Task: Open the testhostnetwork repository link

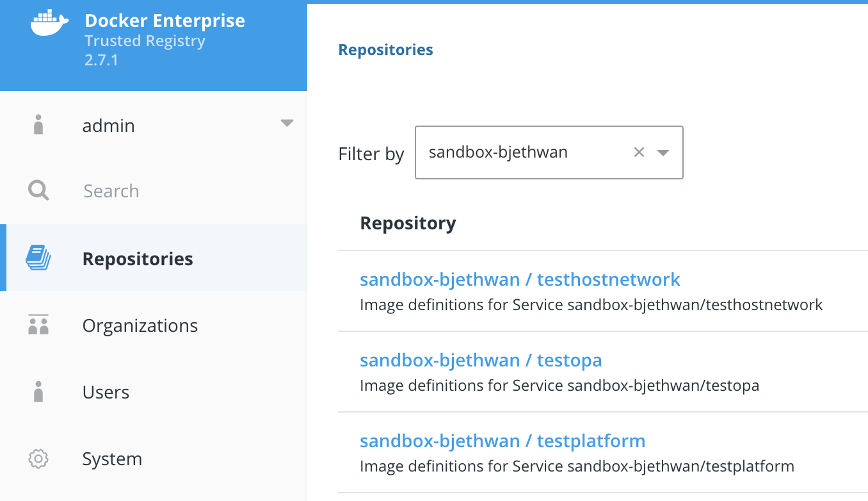Action: coord(520,279)
